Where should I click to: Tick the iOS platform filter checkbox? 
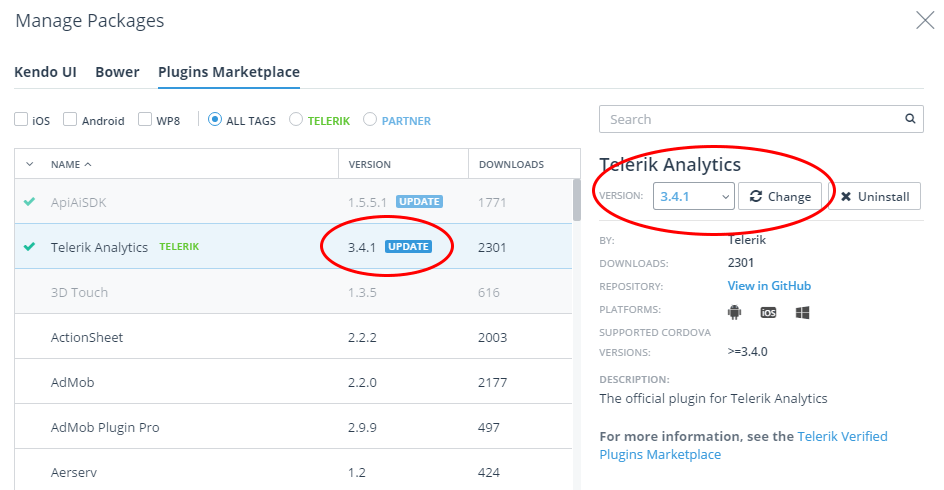(x=21, y=119)
